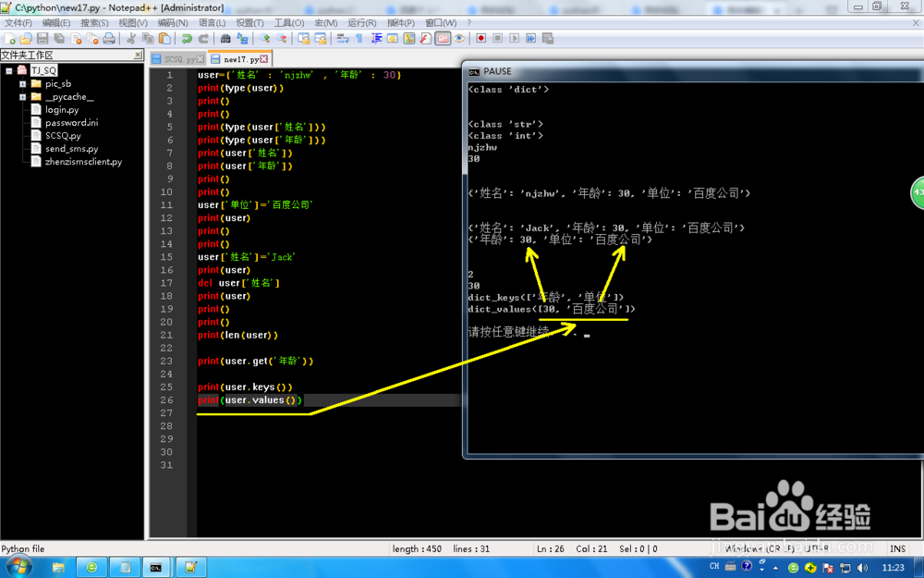Toggle show all characters
The image size is (924, 578).
tap(358, 38)
